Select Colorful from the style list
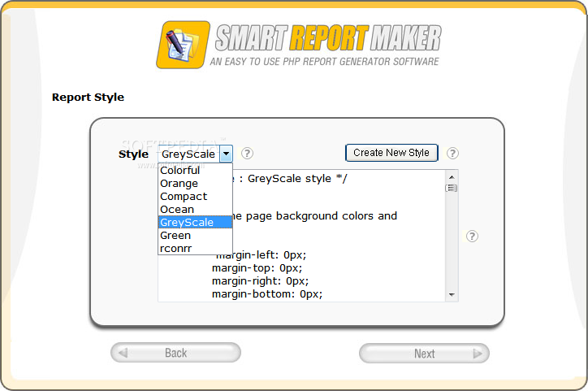The height and width of the screenshot is (391, 588). (x=195, y=171)
